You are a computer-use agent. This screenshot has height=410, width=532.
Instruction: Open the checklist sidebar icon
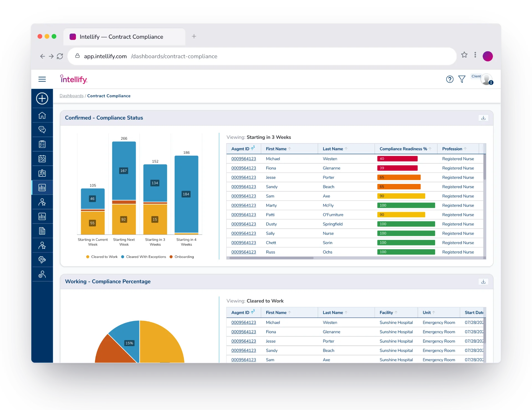point(42,144)
